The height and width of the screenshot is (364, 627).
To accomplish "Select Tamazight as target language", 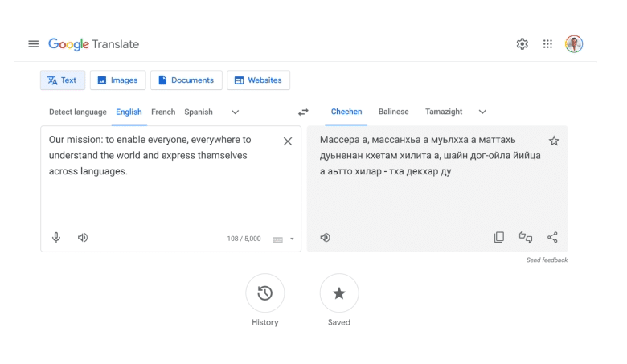I will click(444, 112).
